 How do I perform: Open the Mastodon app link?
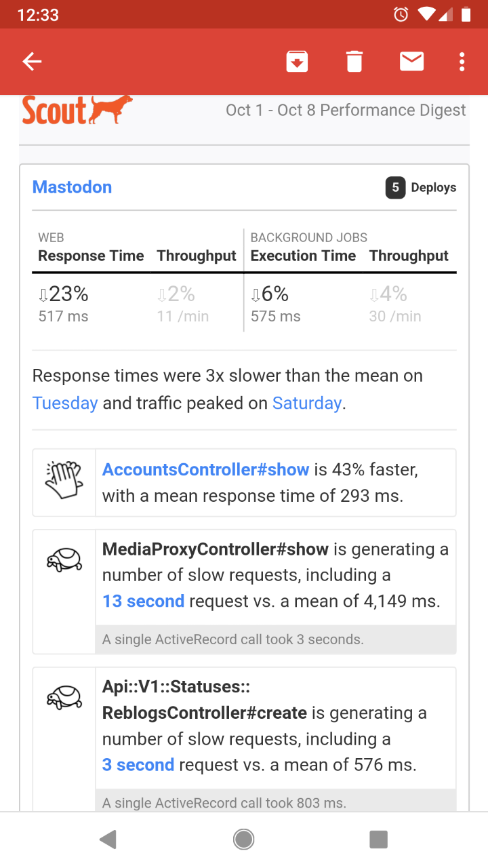[72, 187]
